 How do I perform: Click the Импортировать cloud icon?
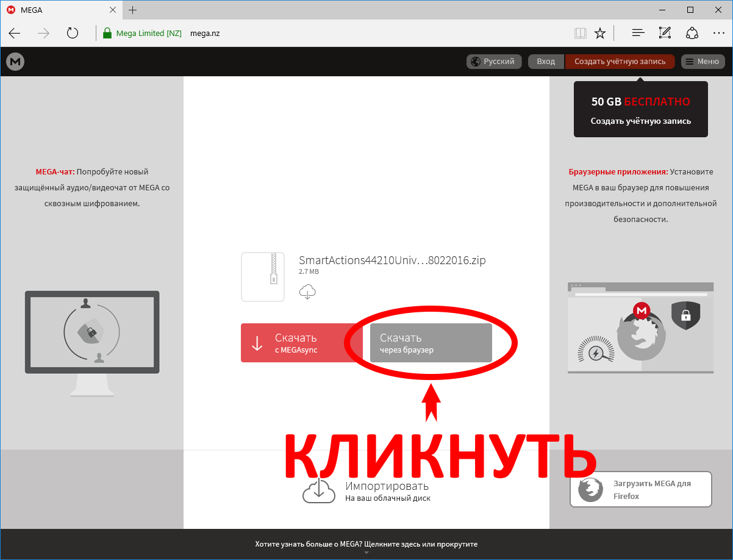click(319, 490)
